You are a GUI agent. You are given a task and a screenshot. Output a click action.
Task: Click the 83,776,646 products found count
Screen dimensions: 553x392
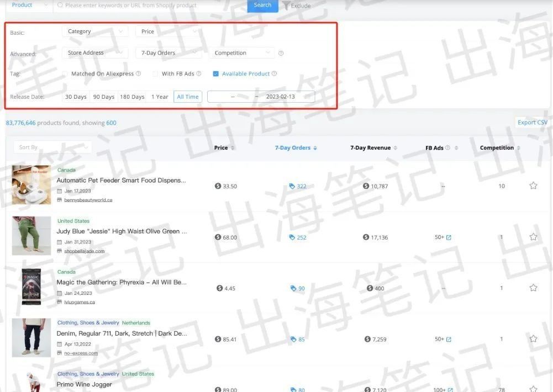(x=21, y=123)
